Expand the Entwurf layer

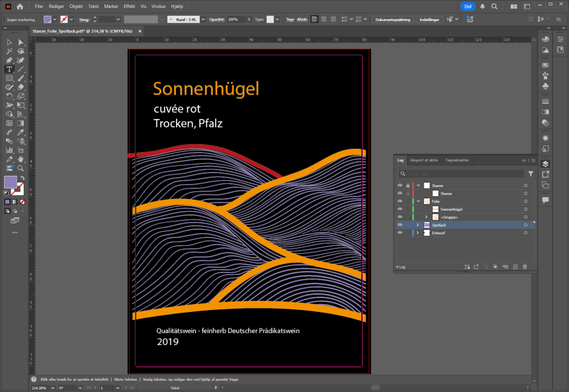[x=417, y=233]
